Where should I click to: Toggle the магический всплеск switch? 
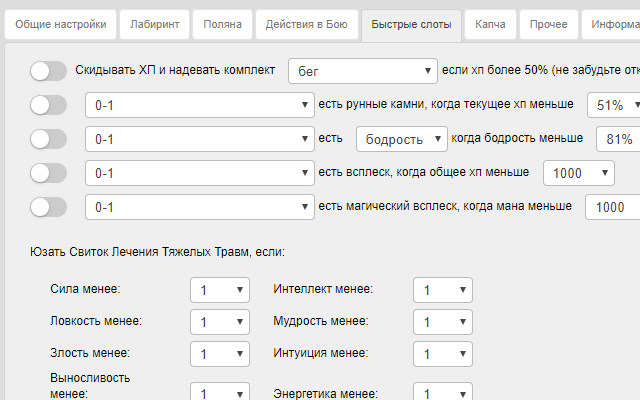coord(48,207)
